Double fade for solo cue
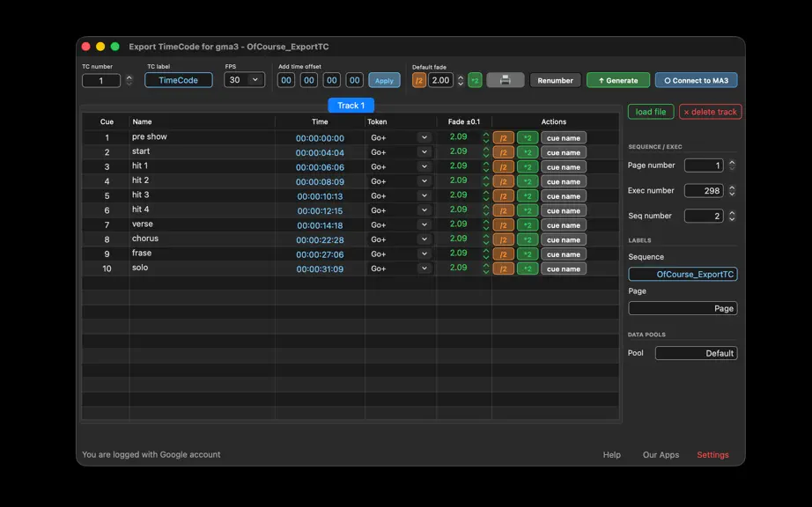 [528, 268]
